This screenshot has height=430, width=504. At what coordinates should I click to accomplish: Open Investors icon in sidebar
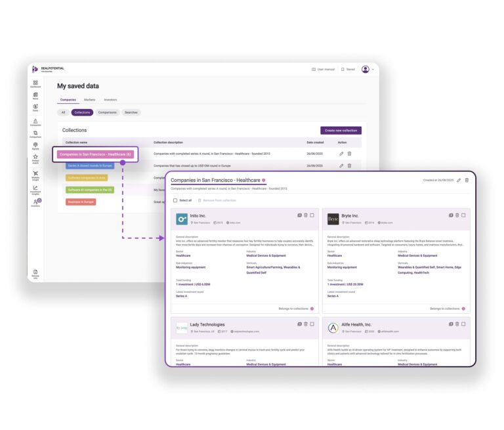coord(35,202)
